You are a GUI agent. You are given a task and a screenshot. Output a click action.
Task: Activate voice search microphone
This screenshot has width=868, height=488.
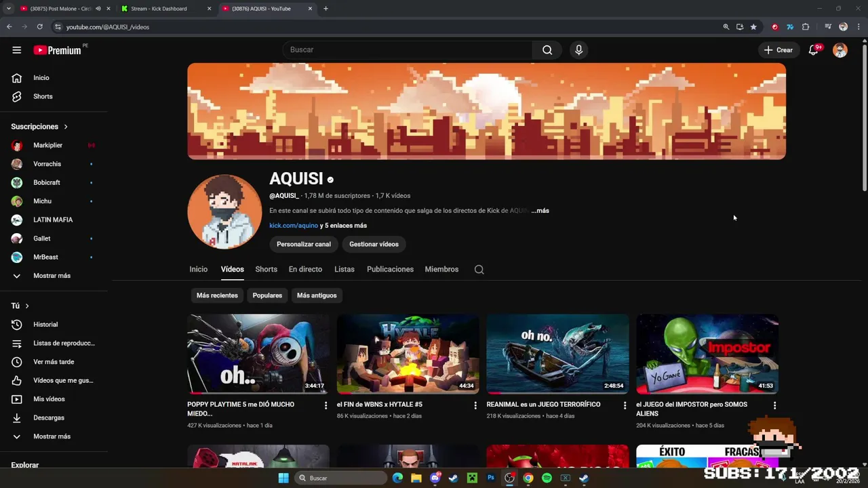click(x=578, y=49)
